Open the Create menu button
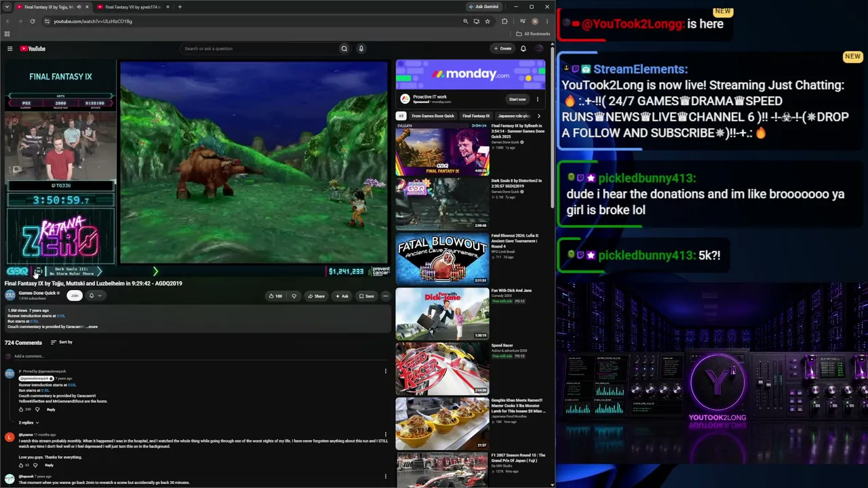This screenshot has height=488, width=868. (502, 49)
